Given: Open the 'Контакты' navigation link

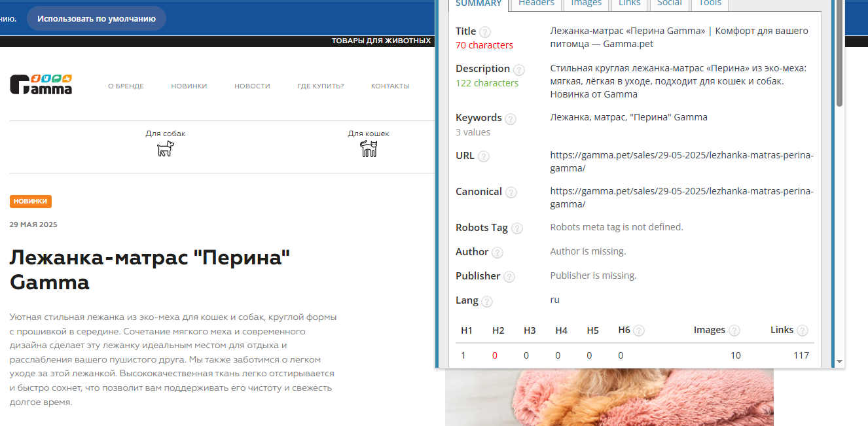Looking at the screenshot, I should 390,86.
